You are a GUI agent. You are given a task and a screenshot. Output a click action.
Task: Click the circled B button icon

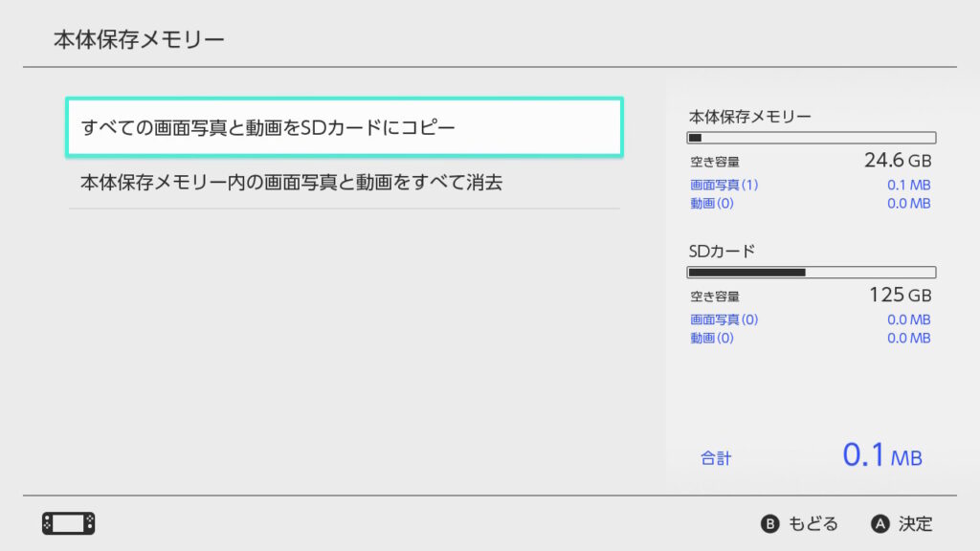(x=770, y=523)
